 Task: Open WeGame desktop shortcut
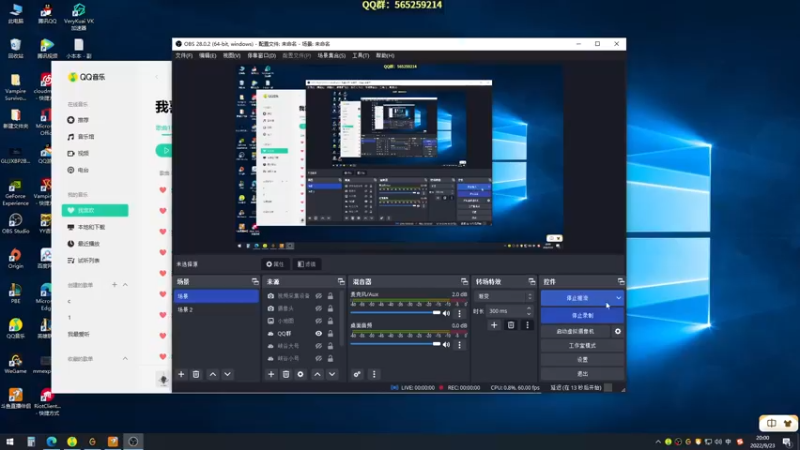point(15,363)
